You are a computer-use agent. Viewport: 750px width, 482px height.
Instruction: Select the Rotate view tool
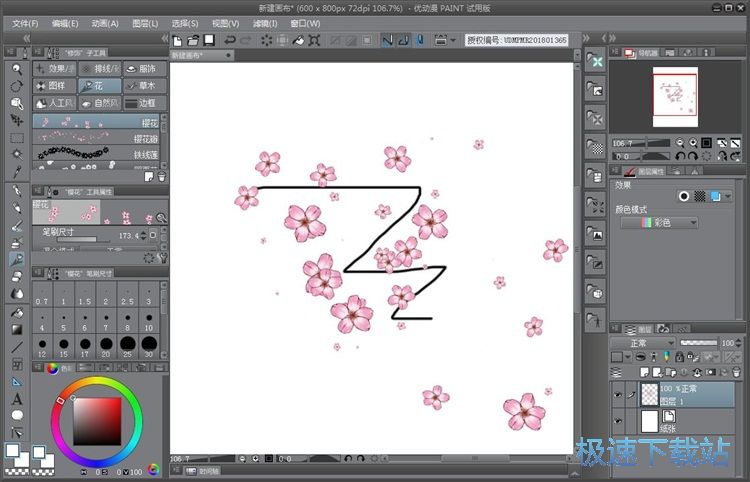17,87
